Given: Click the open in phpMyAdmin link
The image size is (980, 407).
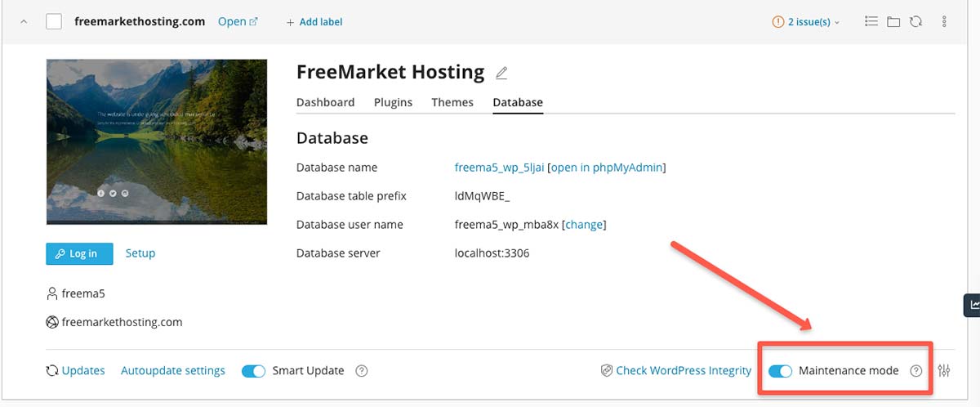Looking at the screenshot, I should pyautogui.click(x=607, y=168).
